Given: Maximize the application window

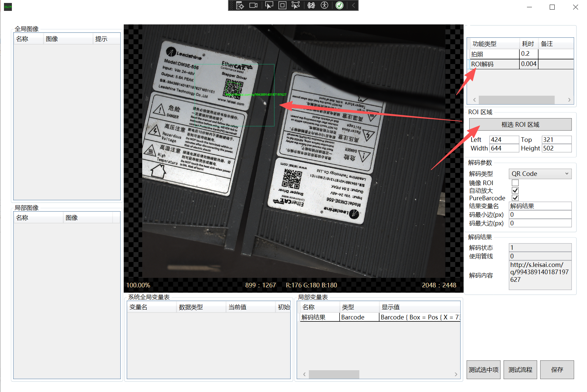Looking at the screenshot, I should (552, 7).
